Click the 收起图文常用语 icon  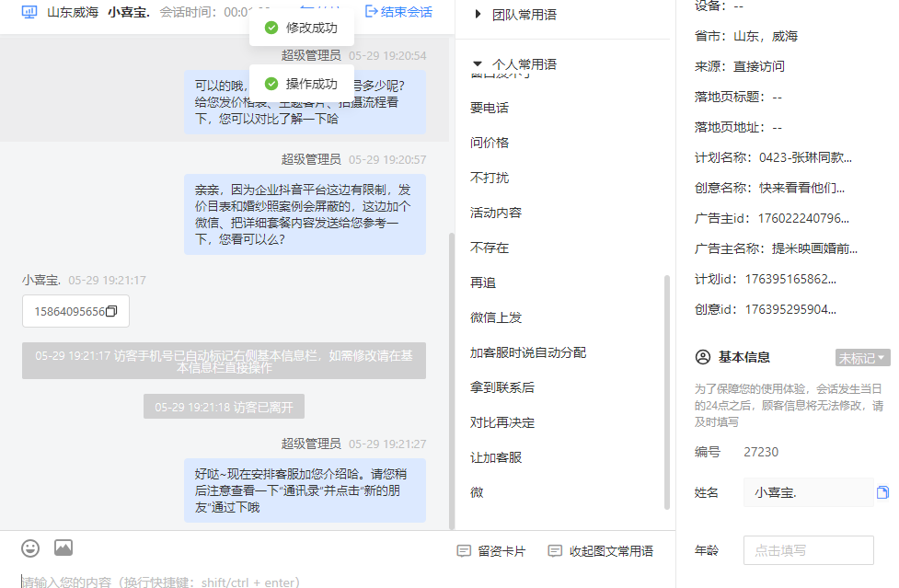(555, 551)
